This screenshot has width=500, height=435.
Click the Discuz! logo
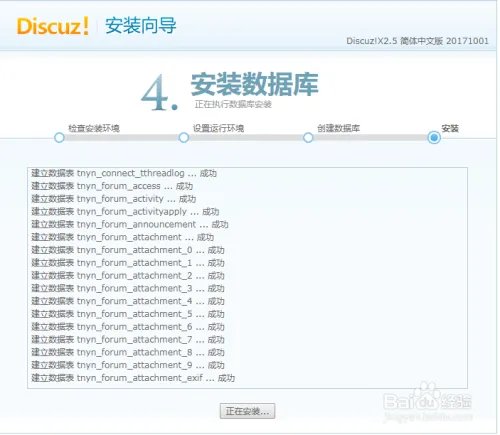click(53, 26)
